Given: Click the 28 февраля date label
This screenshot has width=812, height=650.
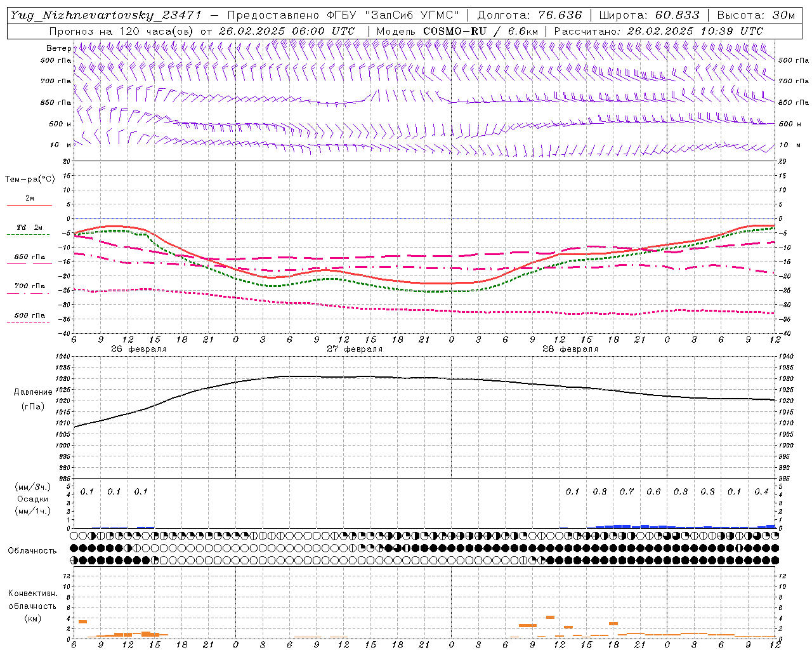Looking at the screenshot, I should (570, 349).
